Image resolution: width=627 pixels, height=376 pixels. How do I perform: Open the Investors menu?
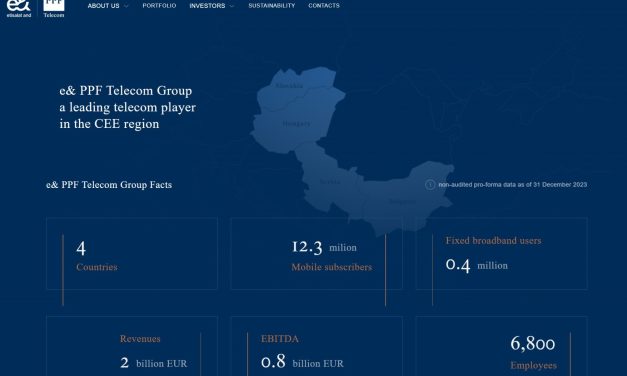[x=207, y=6]
